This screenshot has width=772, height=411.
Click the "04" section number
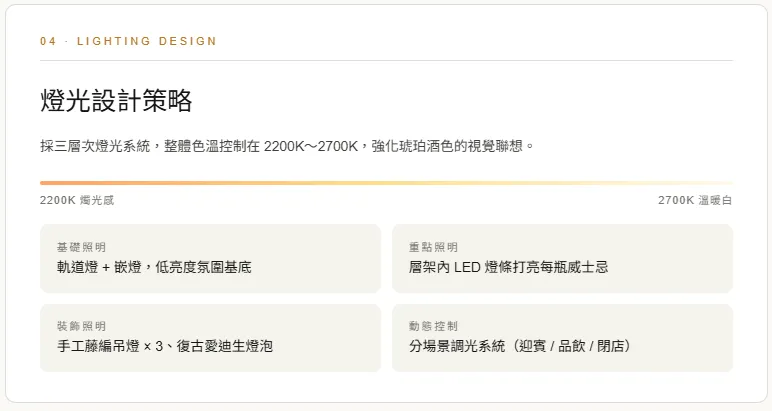coord(47,41)
